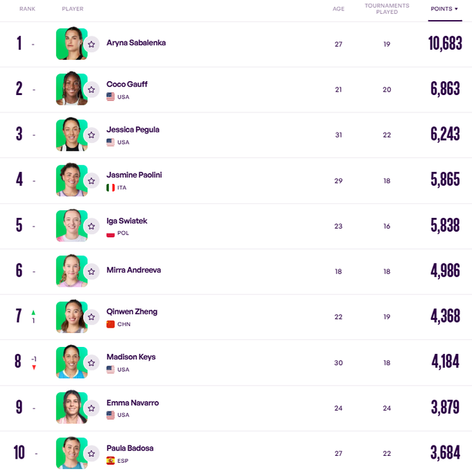Click star icon beside Jessica Pegula
Image resolution: width=472 pixels, height=476 pixels.
[92, 135]
